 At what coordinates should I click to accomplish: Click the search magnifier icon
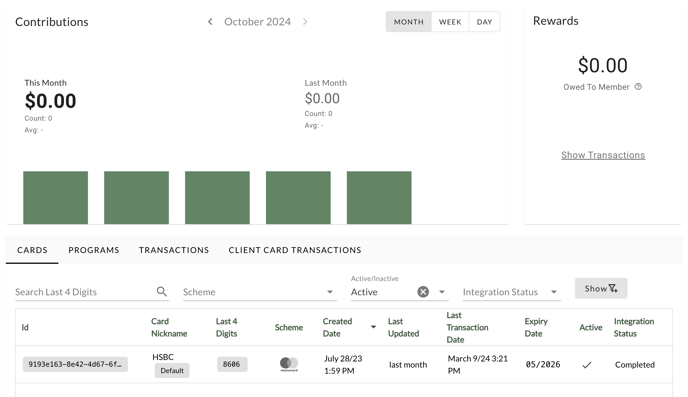tap(161, 291)
